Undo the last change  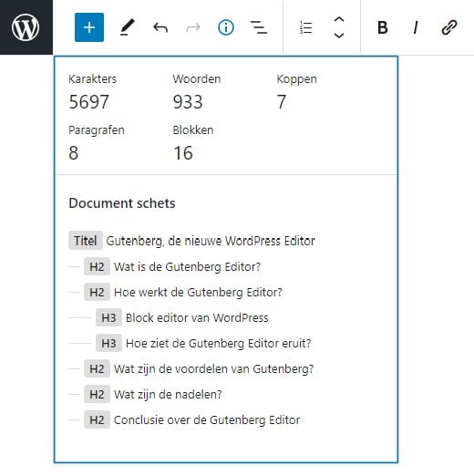160,27
